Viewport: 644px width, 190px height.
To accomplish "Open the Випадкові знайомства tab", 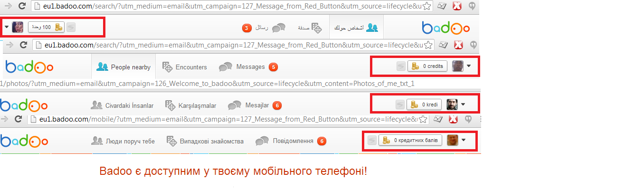I will tap(205, 141).
